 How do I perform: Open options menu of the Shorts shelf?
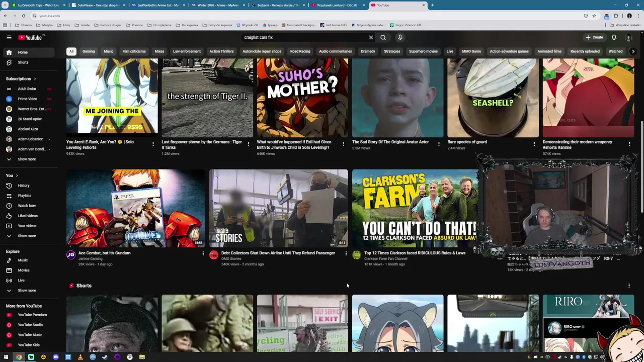click(629, 286)
